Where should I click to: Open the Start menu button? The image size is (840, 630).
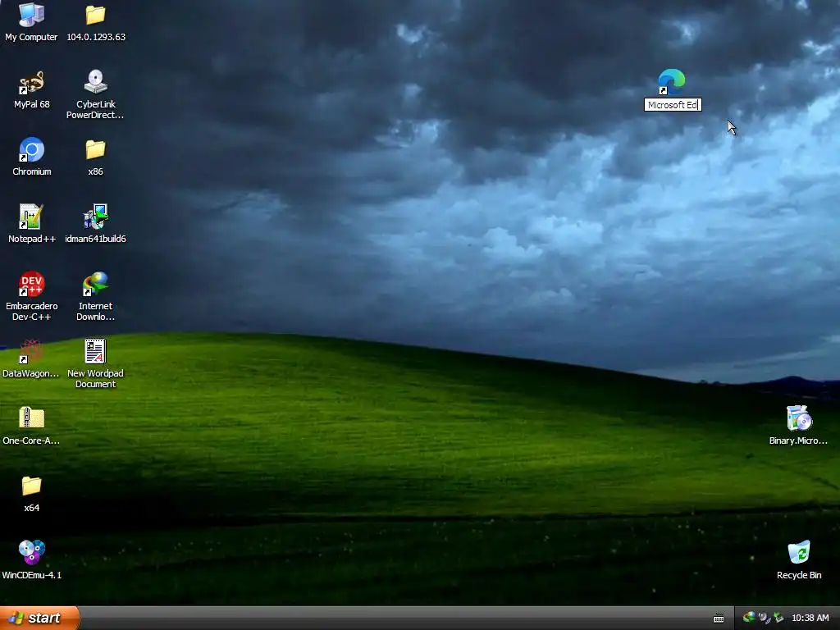(x=39, y=619)
